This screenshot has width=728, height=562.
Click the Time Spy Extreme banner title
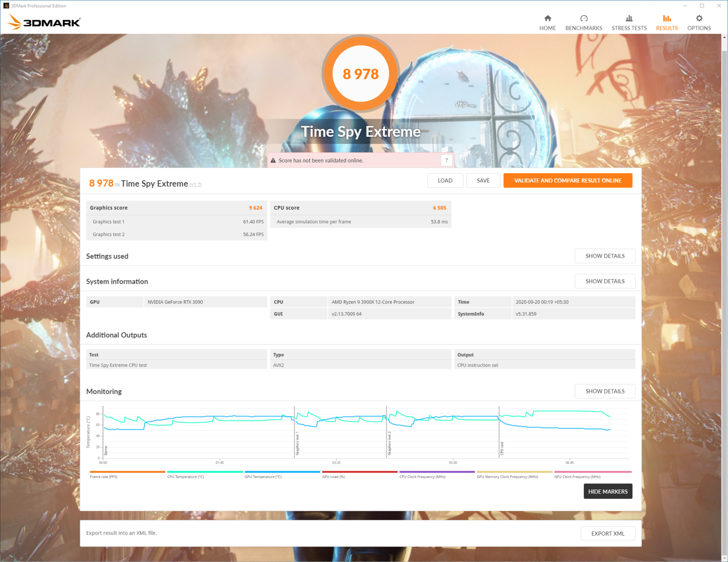(x=360, y=132)
